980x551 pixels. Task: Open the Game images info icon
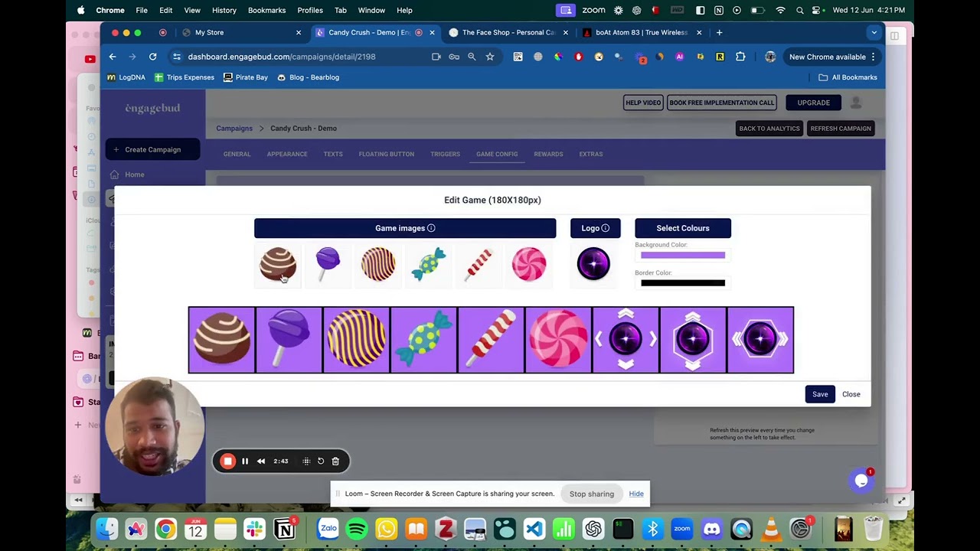[x=431, y=228]
